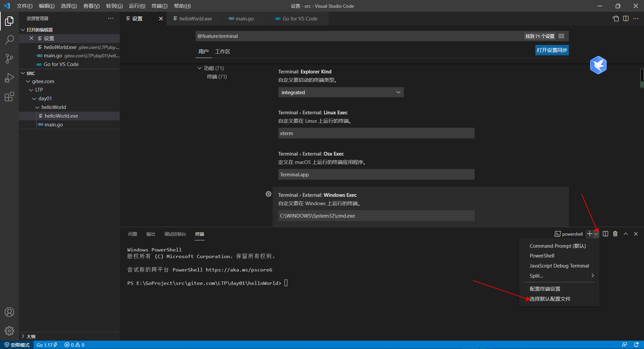Open Explorer Kind integrated dropdown
This screenshot has height=349, width=644.
tap(341, 92)
